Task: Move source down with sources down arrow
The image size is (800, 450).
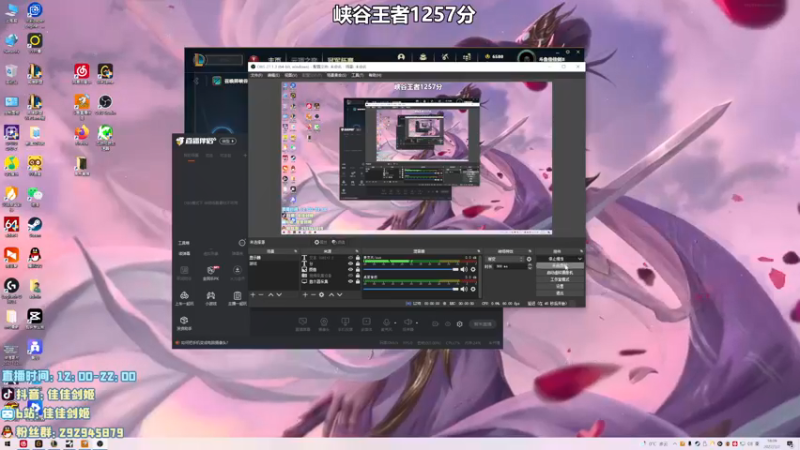Action: click(339, 295)
